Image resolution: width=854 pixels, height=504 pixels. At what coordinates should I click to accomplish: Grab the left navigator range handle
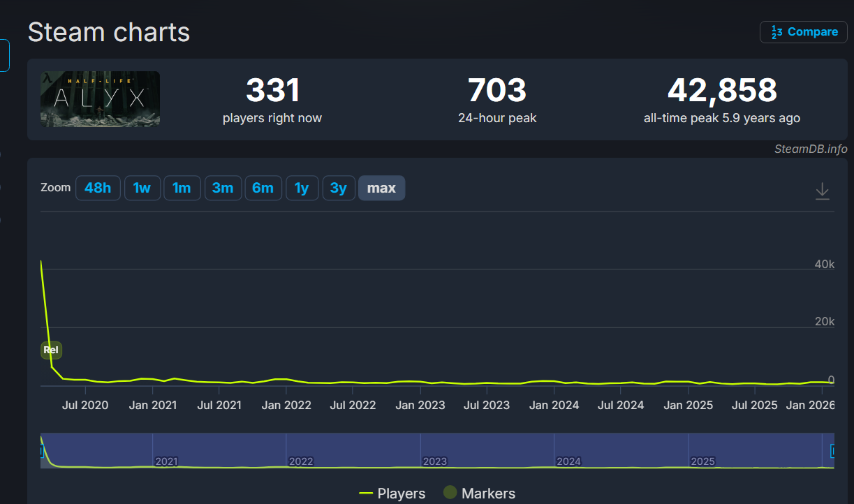(42, 451)
